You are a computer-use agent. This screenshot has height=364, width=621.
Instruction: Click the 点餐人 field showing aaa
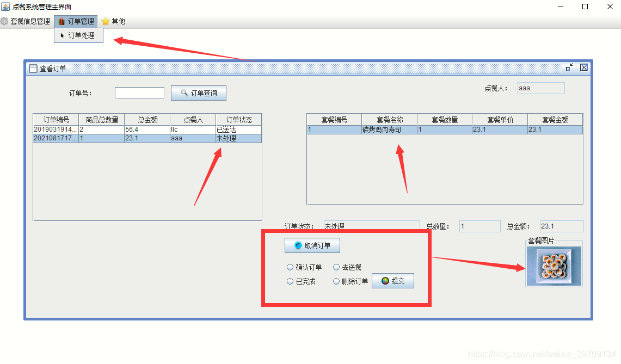point(541,88)
